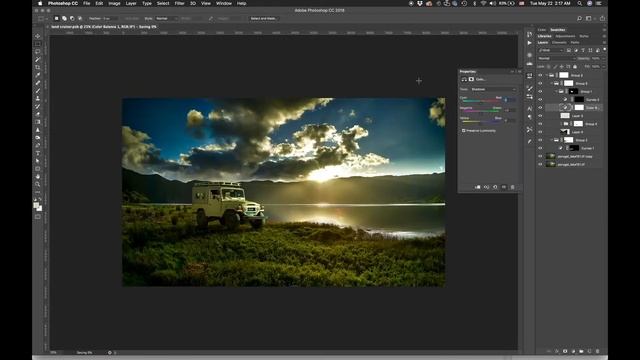Image resolution: width=640 pixels, height=360 pixels.
Task: Click new group folder icon in Layers panel
Action: (581, 351)
